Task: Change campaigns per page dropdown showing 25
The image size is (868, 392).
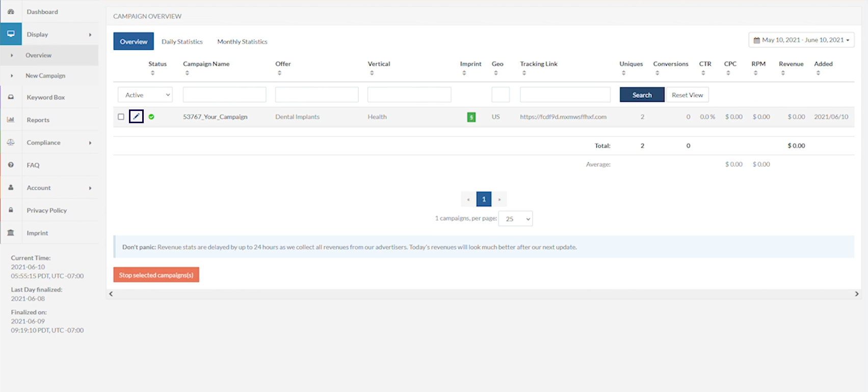Action: pos(515,219)
